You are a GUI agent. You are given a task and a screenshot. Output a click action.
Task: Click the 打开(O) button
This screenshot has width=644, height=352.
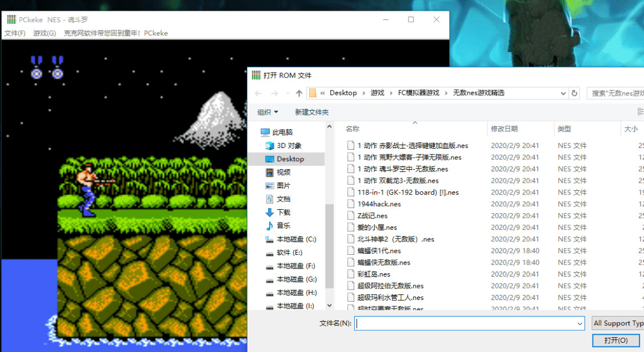tap(616, 341)
